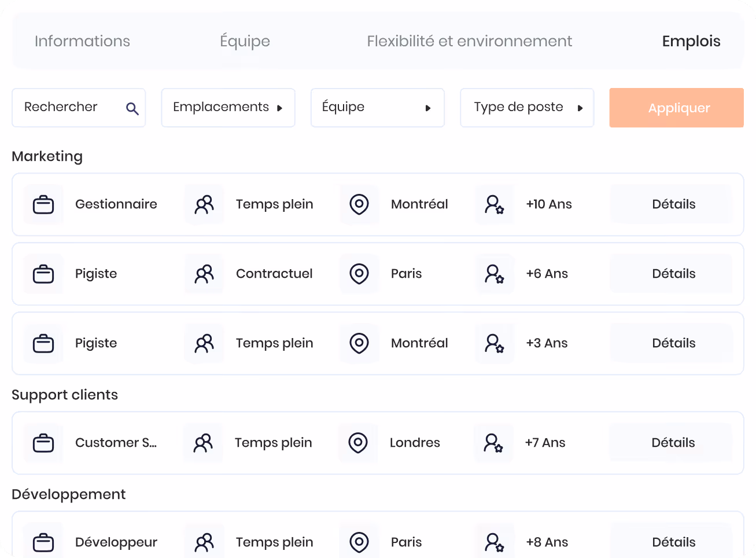Screen dimensions: 756x558
Task: Open Détails for the Customer S... job
Action: tap(671, 442)
